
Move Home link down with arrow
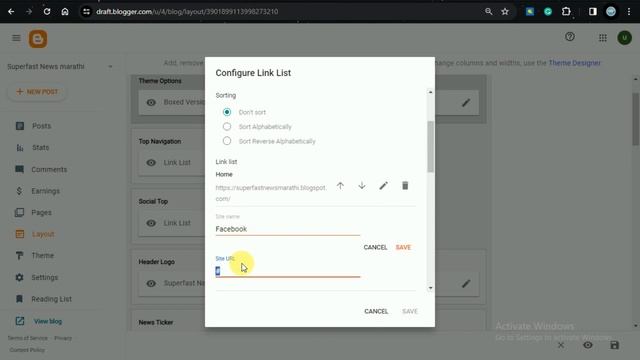362,186
